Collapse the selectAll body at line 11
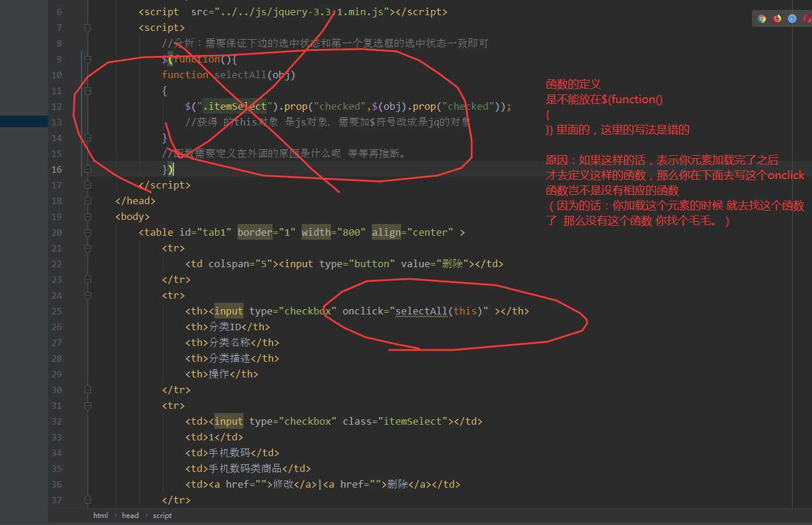This screenshot has height=525, width=812. 88,90
